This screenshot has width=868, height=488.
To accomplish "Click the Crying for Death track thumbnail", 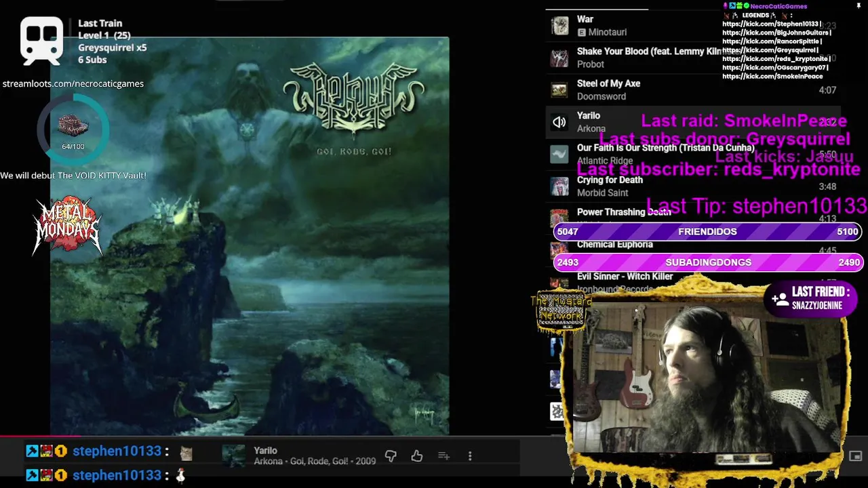I will 559,186.
